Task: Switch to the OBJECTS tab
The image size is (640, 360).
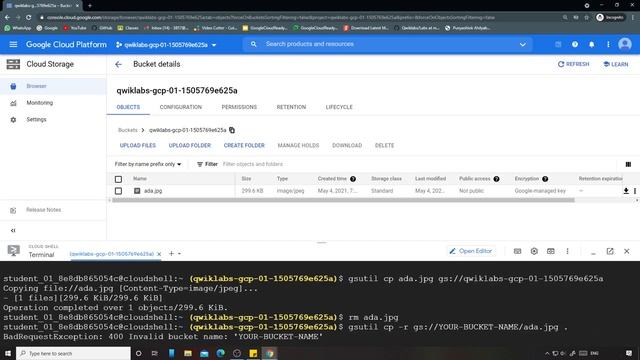Action: pyautogui.click(x=128, y=107)
